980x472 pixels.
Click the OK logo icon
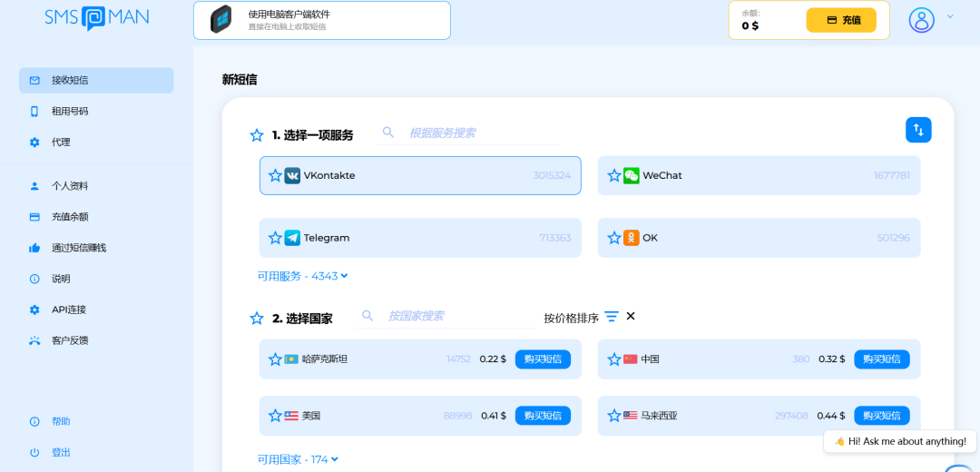(632, 238)
